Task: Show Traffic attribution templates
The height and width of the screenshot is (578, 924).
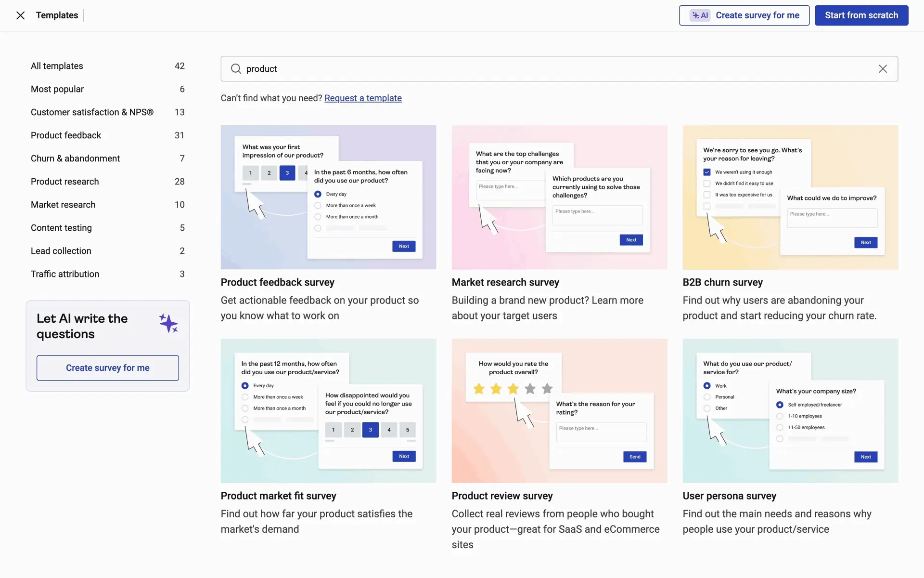Action: point(65,274)
